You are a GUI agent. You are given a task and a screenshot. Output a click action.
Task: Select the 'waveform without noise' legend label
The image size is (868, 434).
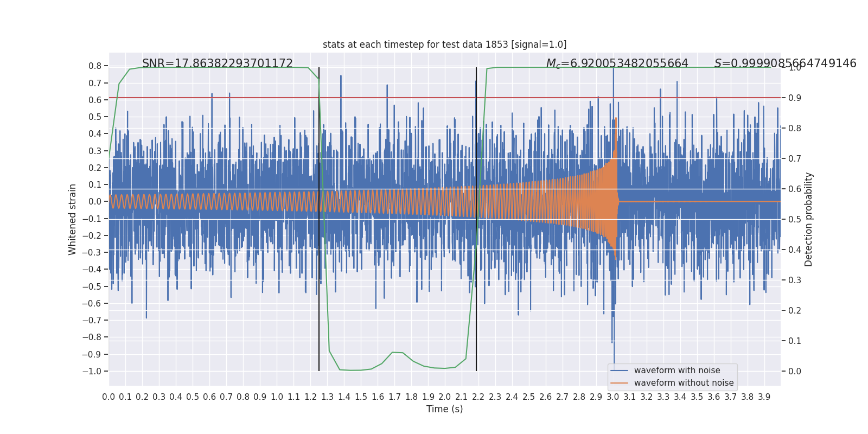[x=684, y=383]
